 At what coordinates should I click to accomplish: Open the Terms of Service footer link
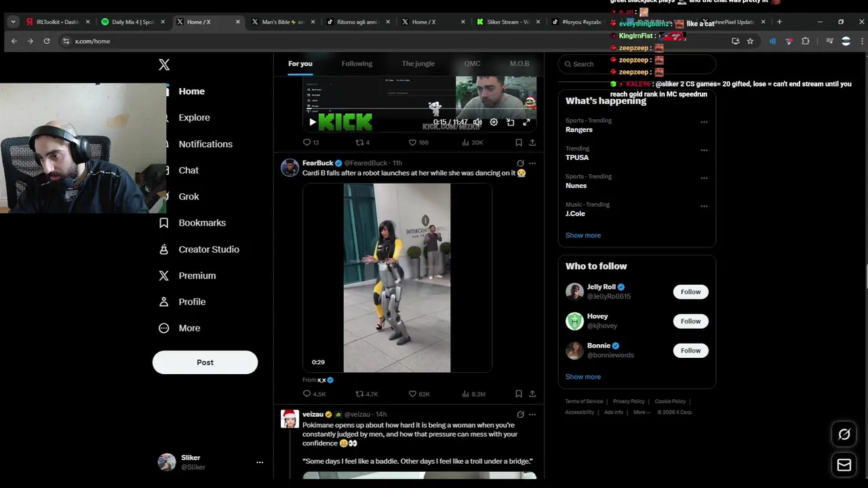tap(584, 401)
